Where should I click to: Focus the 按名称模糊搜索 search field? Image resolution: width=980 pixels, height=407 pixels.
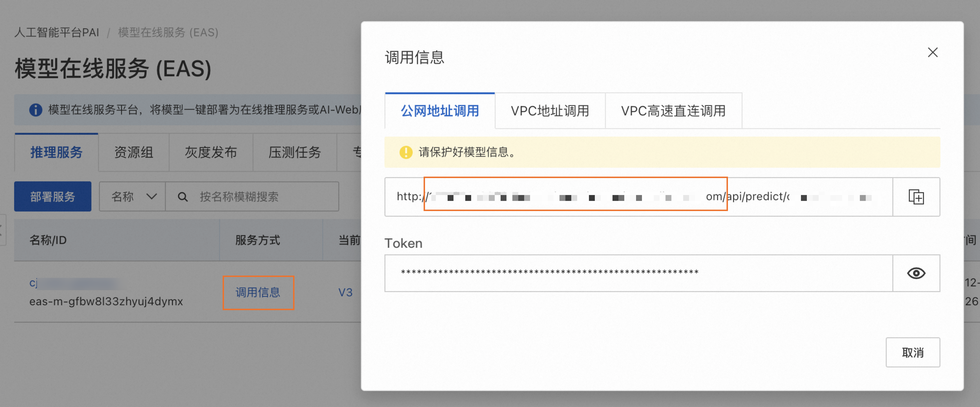[252, 197]
